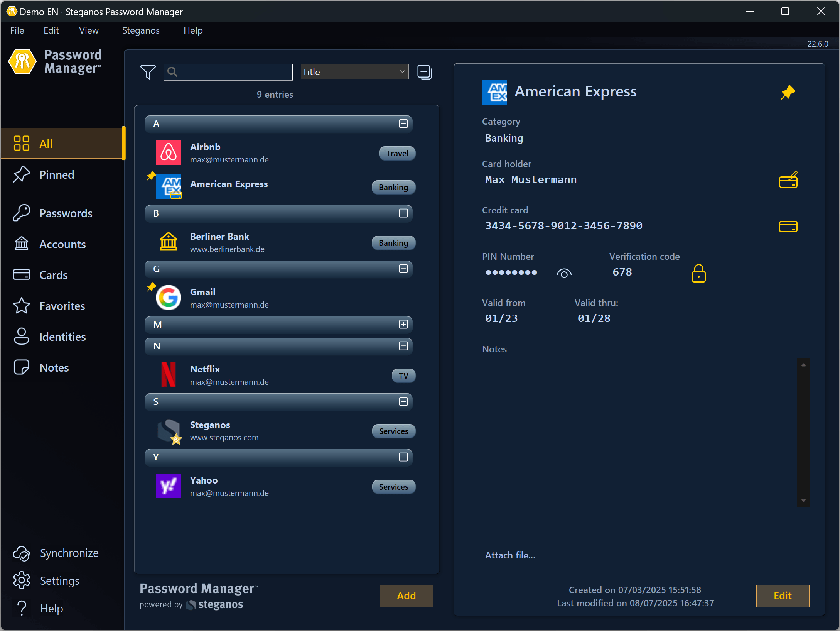
Task: Open the Title sort dropdown
Action: [x=354, y=71]
